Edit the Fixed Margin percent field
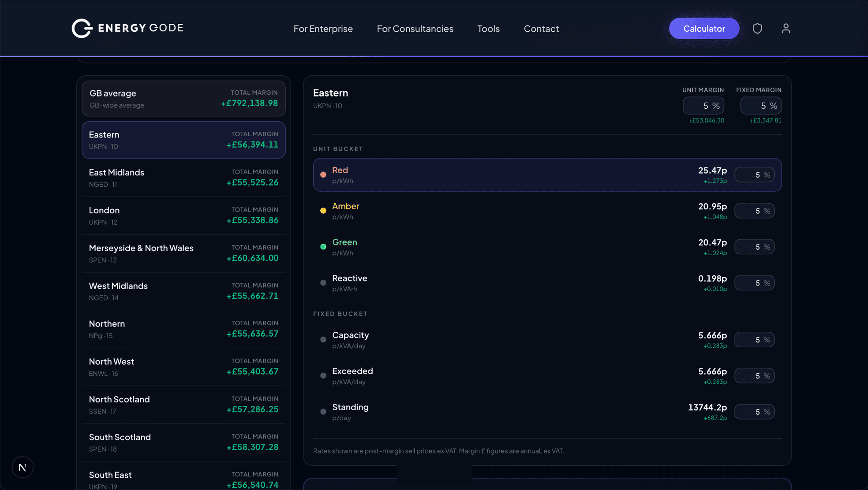The height and width of the screenshot is (490, 868). point(761,106)
